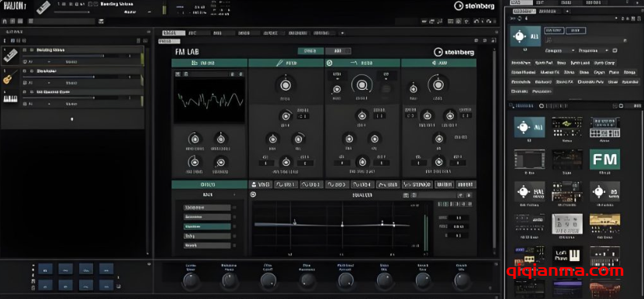Click the pencil icon in FM Lab header
The width and height of the screenshot is (644, 299).
(x=279, y=64)
